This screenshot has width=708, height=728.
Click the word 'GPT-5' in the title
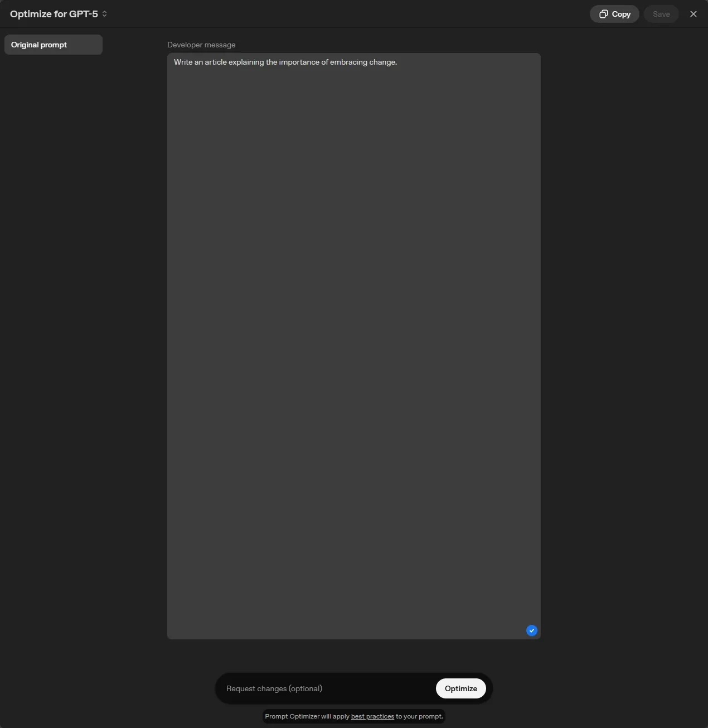pos(84,14)
